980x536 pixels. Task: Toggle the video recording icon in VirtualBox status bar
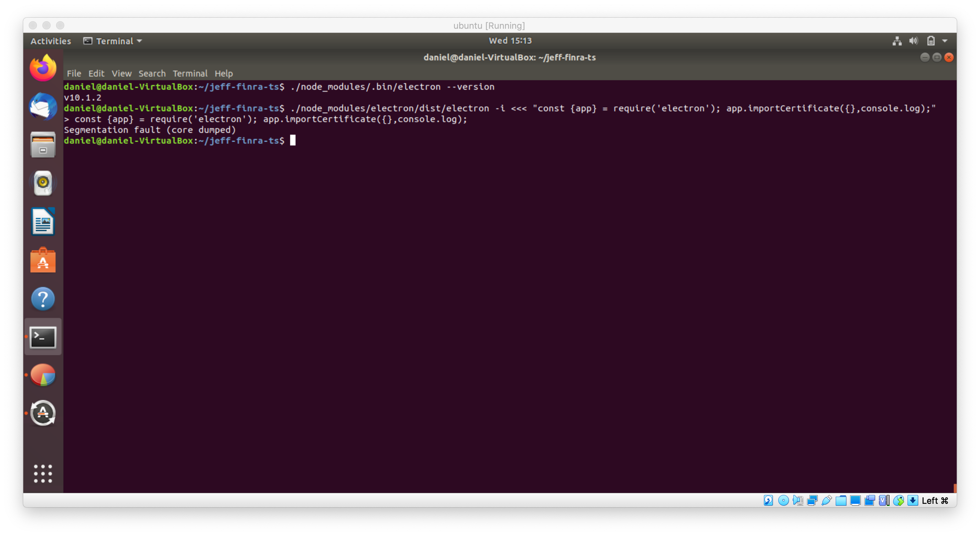tap(870, 501)
